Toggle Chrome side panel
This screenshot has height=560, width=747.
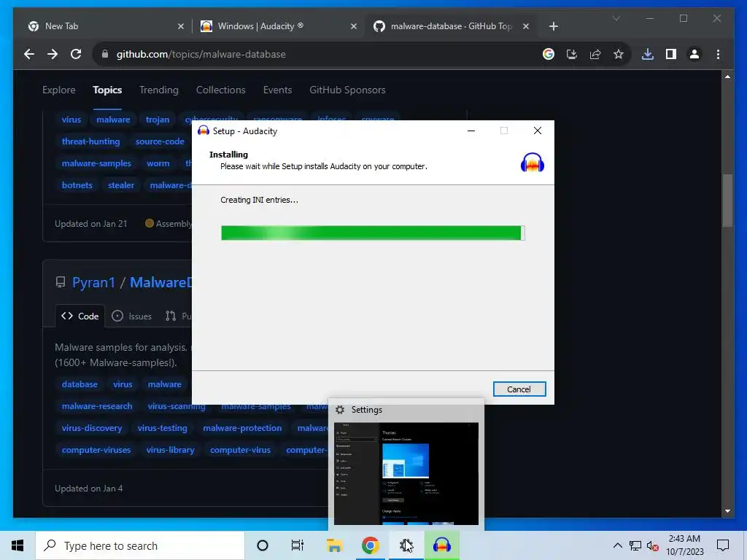pyautogui.click(x=671, y=54)
